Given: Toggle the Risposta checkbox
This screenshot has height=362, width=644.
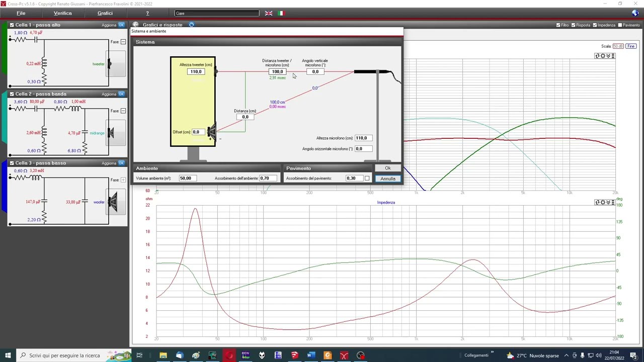Looking at the screenshot, I should point(574,25).
